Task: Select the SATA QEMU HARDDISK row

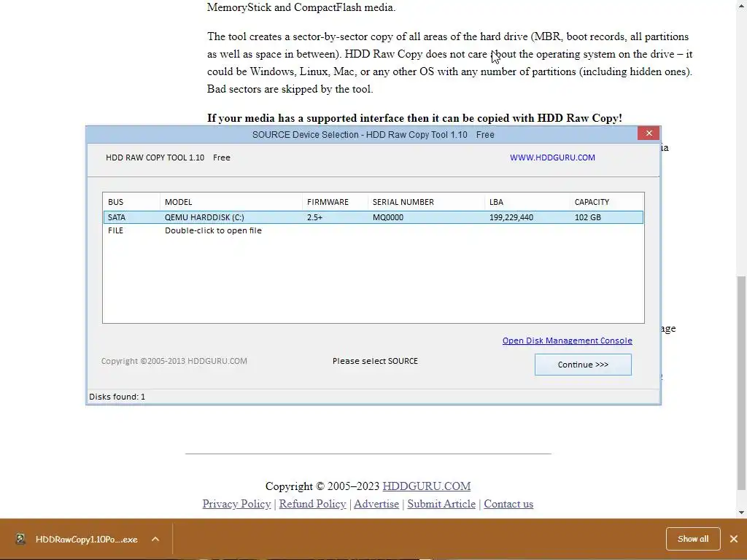Action: point(373,217)
